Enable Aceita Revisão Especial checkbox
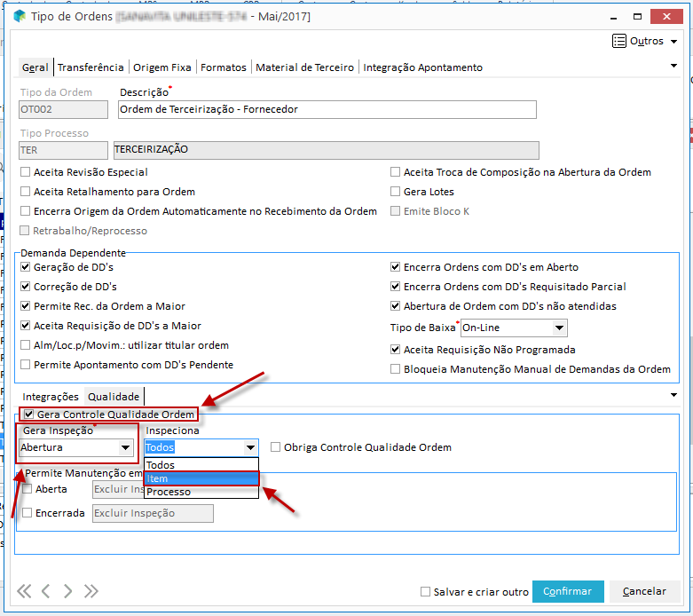 [x=25, y=171]
